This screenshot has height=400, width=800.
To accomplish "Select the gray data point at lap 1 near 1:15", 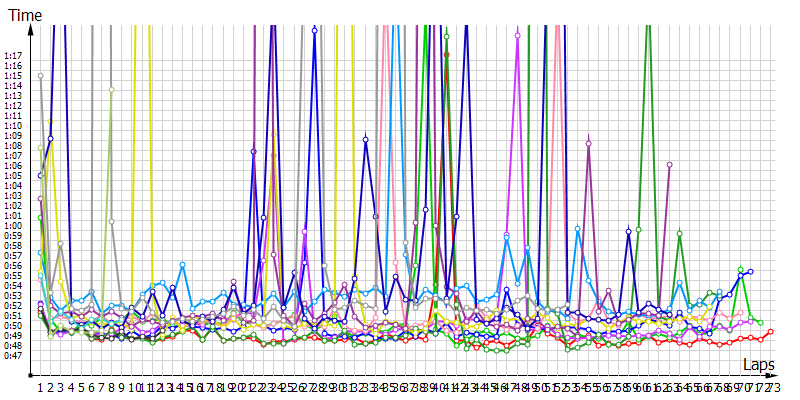I will click(40, 75).
